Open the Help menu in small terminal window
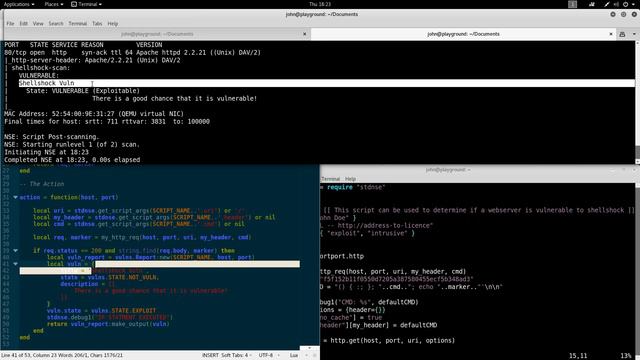 350,179
